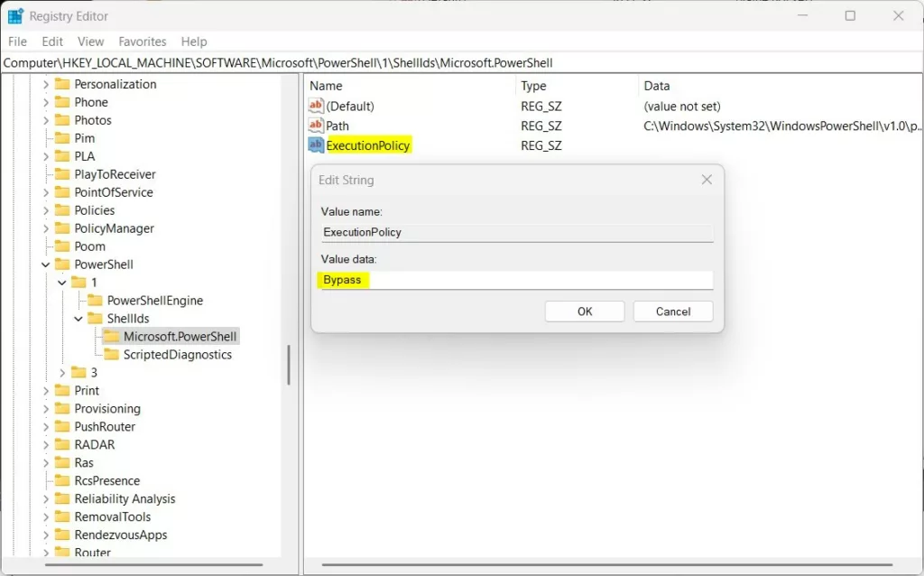Click the ab icon for the (Default) value
The image size is (924, 576).
coord(315,106)
